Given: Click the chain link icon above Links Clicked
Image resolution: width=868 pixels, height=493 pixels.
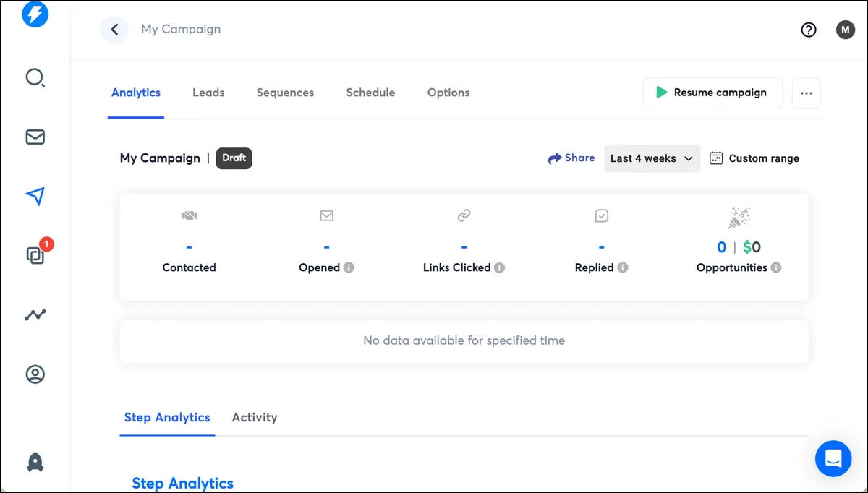Looking at the screenshot, I should point(464,215).
